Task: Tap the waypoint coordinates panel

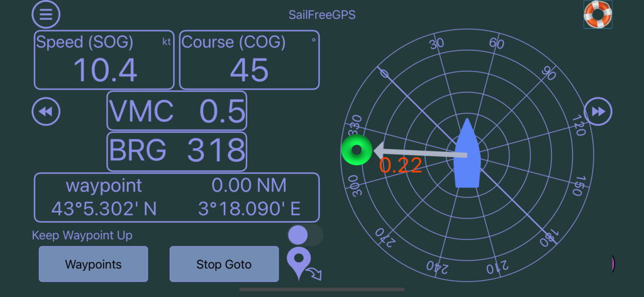Action: click(177, 197)
